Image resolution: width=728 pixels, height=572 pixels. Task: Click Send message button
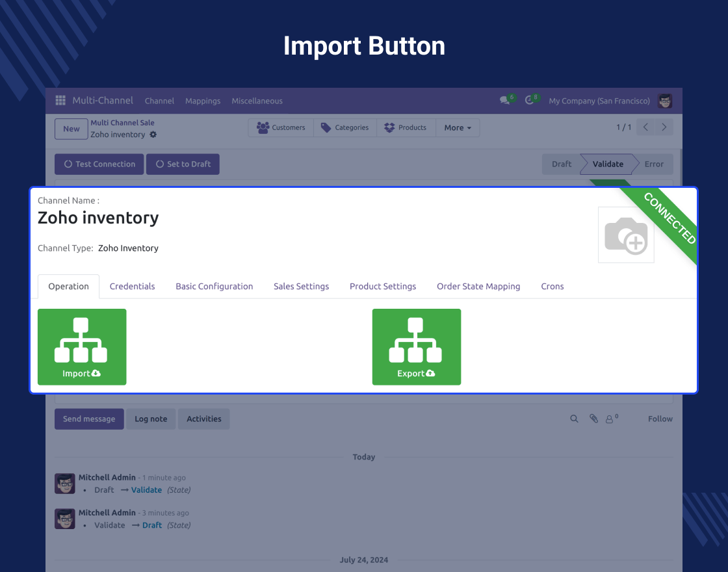89,419
